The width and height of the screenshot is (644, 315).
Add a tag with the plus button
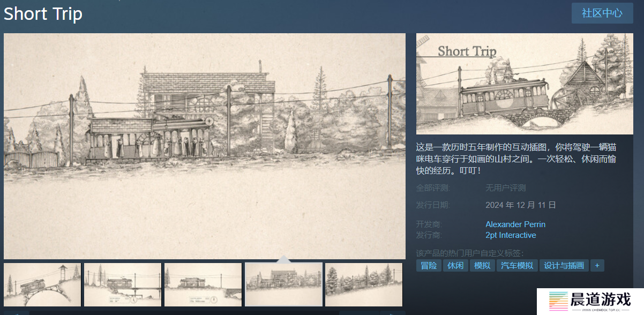coord(597,266)
